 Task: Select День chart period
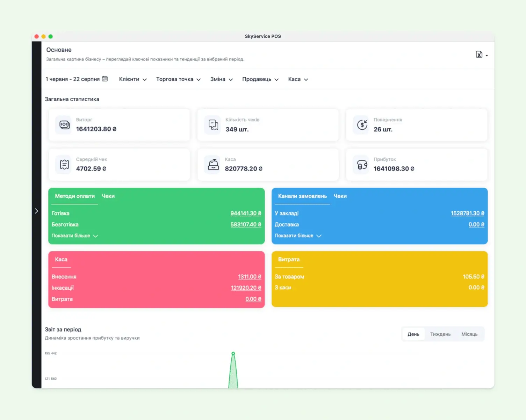point(413,334)
